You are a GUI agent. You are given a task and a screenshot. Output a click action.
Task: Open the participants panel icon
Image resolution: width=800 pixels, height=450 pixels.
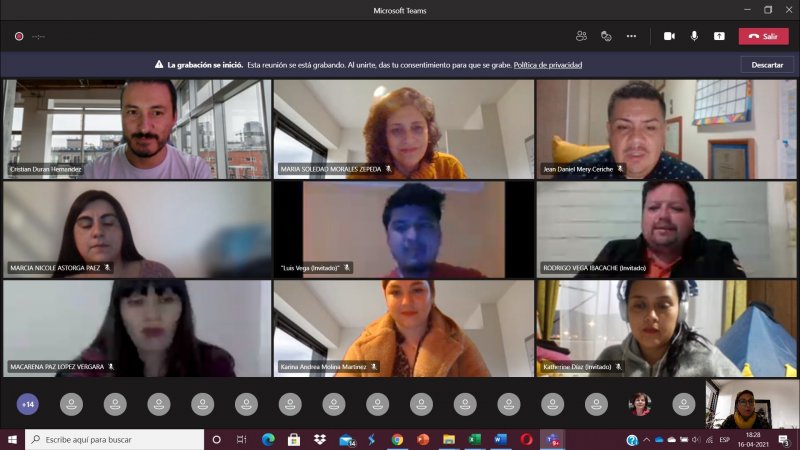[581, 36]
